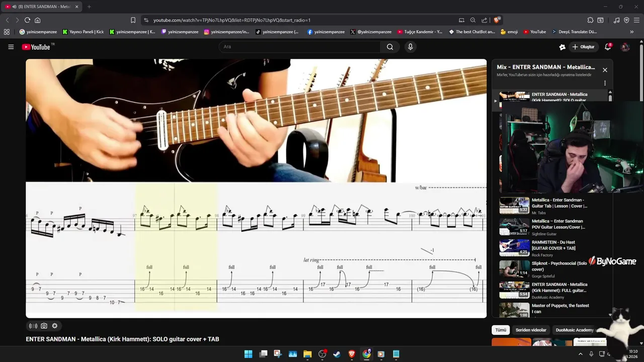Open the Tuğçe Kandemir bookmark
Screen dimensions: 644x362
(420, 32)
